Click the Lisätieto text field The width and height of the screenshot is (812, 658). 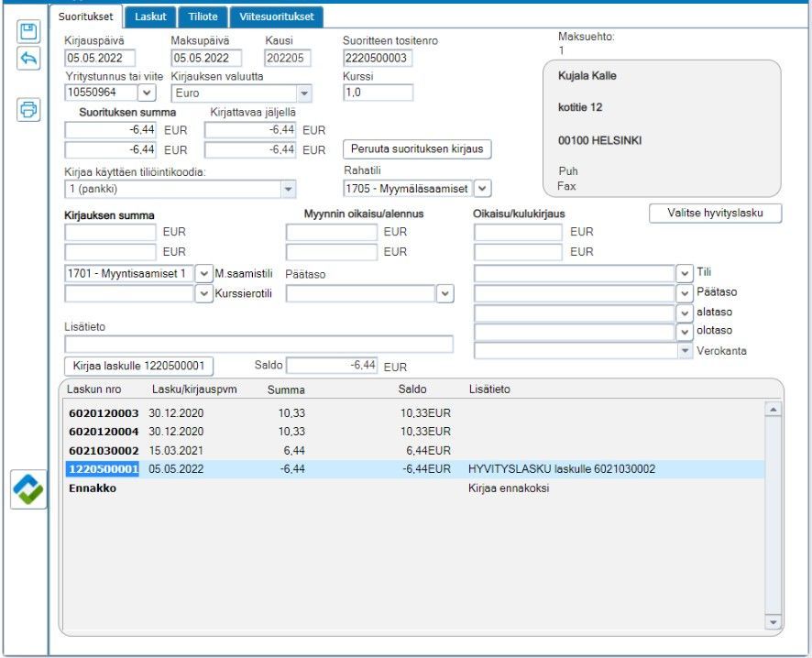pyautogui.click(x=258, y=345)
